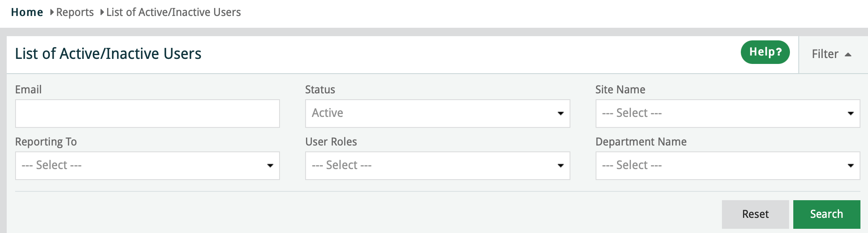Viewport: 868px width, 233px height.
Task: Click the Department Name dropdown caret
Action: click(850, 166)
